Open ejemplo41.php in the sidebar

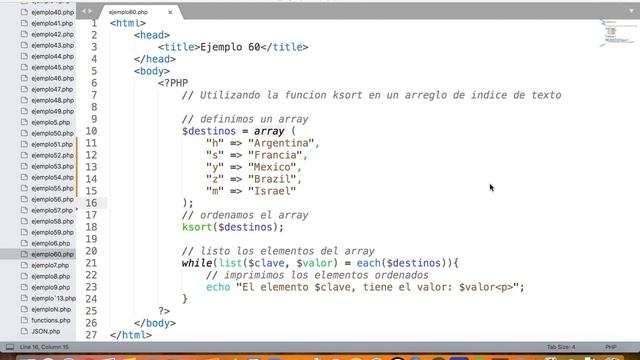[x=52, y=24]
